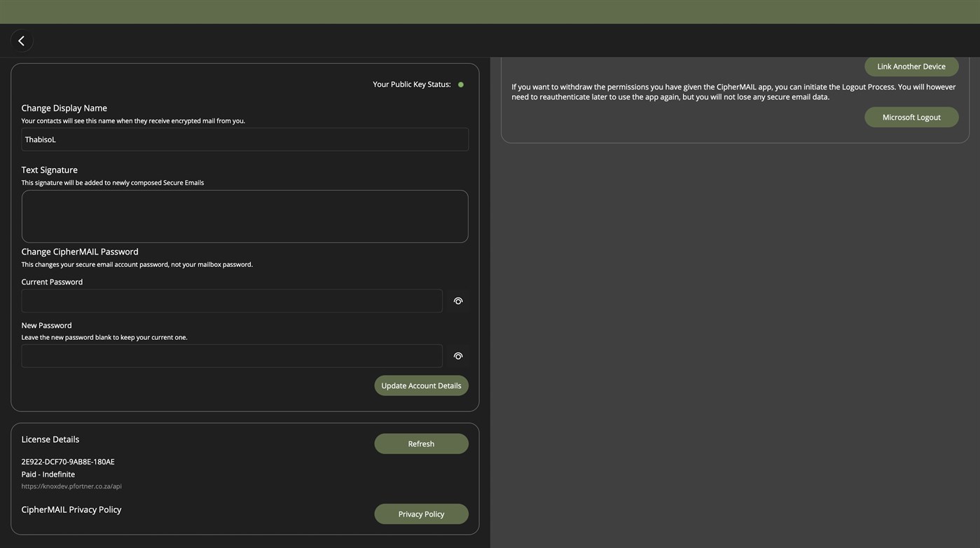Open the Privacy Policy button

422,514
